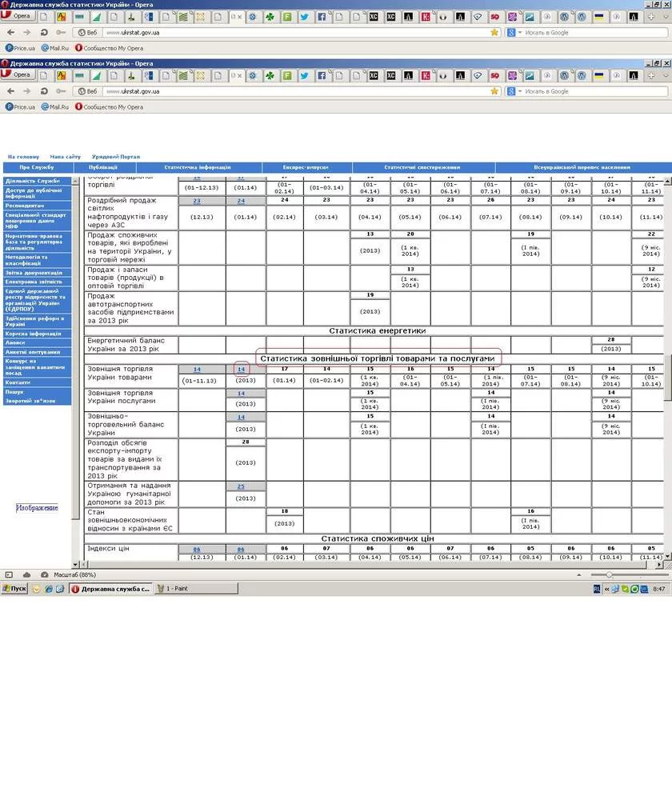This screenshot has height=800, width=672.
Task: Open 25 link in гуманітарної допомоги row
Action: tap(241, 486)
